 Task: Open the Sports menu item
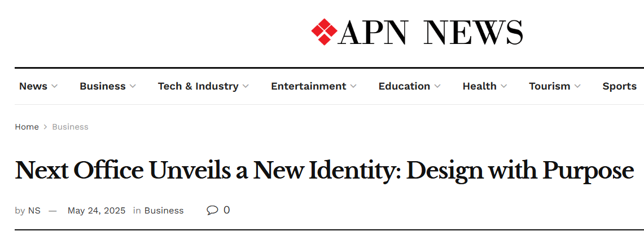click(x=619, y=86)
